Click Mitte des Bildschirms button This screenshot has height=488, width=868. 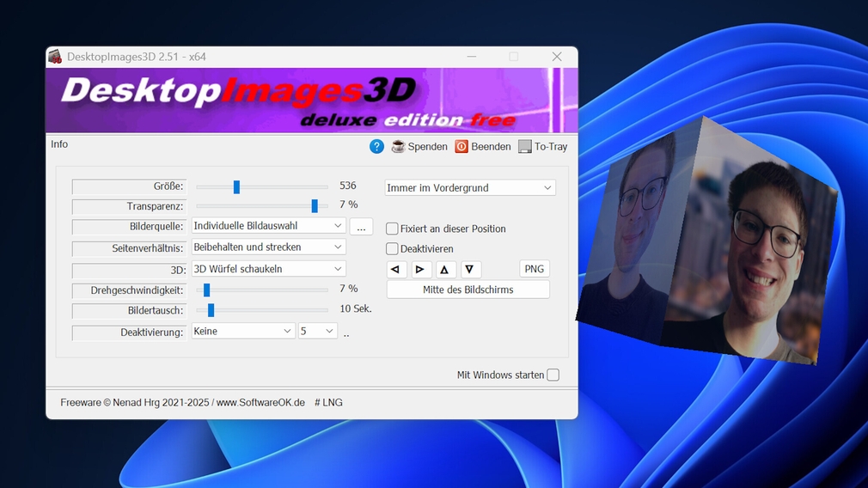coord(468,290)
